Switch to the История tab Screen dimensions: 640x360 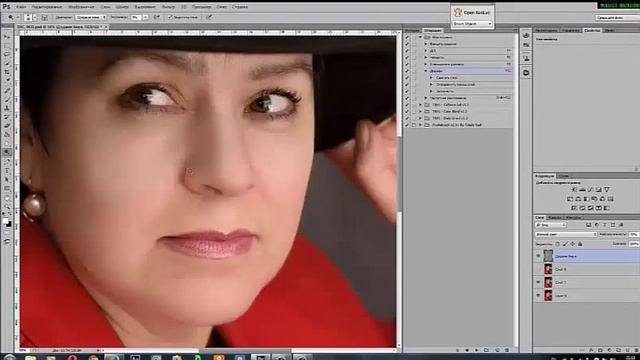(x=413, y=31)
